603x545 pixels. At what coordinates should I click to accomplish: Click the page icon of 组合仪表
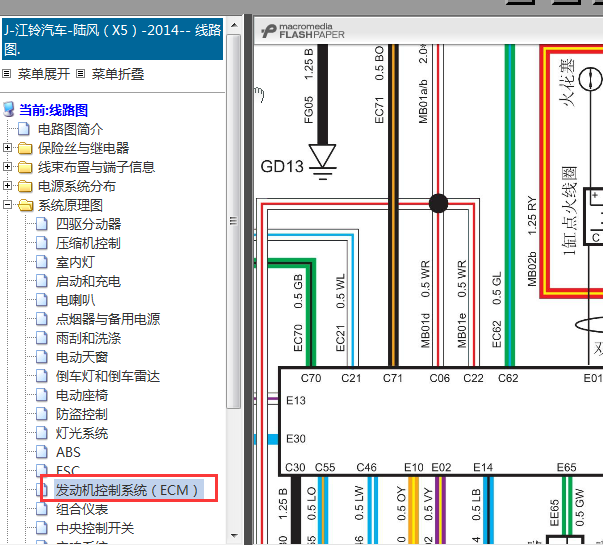coord(42,509)
